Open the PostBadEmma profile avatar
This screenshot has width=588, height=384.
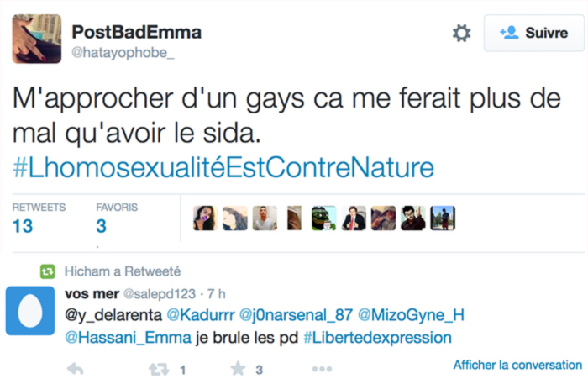tap(37, 39)
